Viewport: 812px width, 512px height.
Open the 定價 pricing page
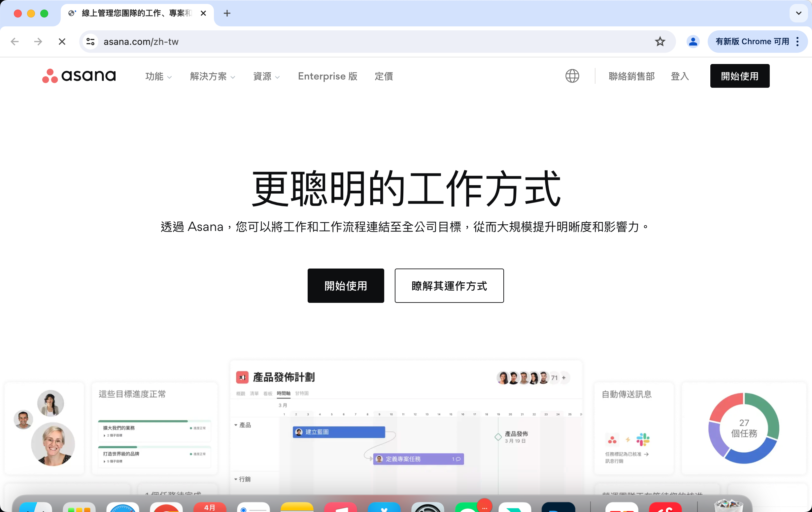[x=384, y=76]
